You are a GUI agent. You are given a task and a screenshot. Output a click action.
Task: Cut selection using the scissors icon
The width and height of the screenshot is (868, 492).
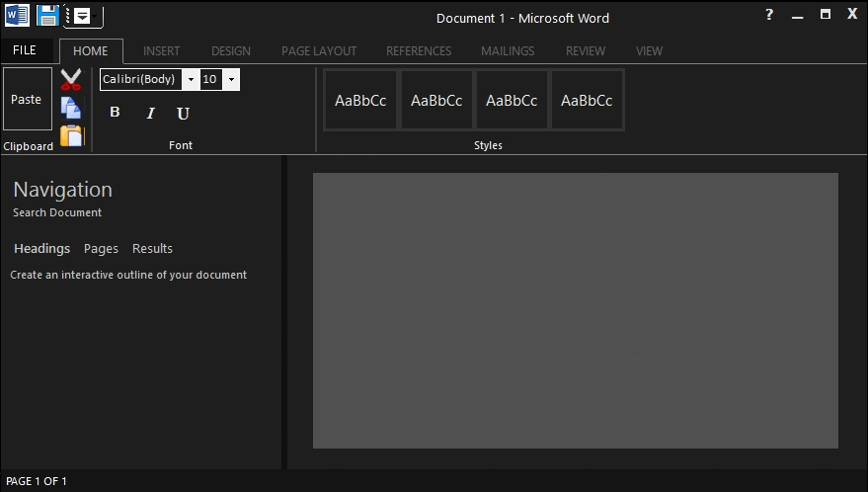71,80
